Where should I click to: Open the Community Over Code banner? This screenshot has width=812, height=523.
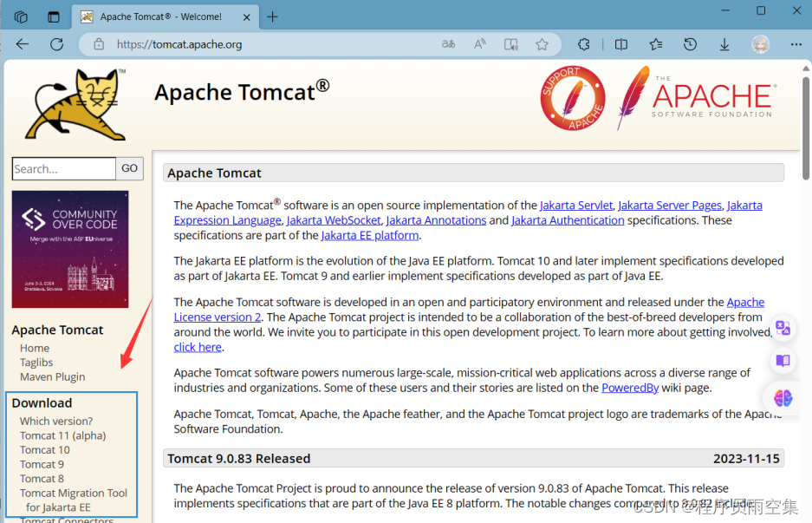(x=70, y=249)
